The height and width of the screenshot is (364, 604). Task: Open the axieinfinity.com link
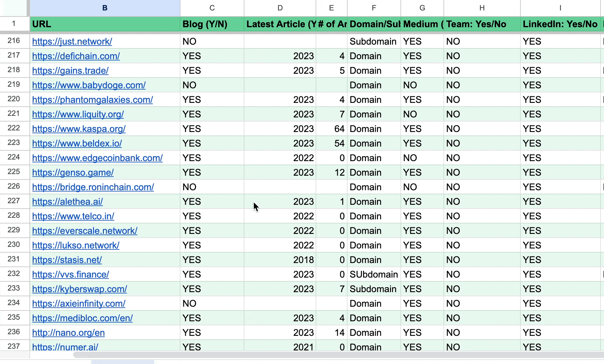tap(79, 304)
